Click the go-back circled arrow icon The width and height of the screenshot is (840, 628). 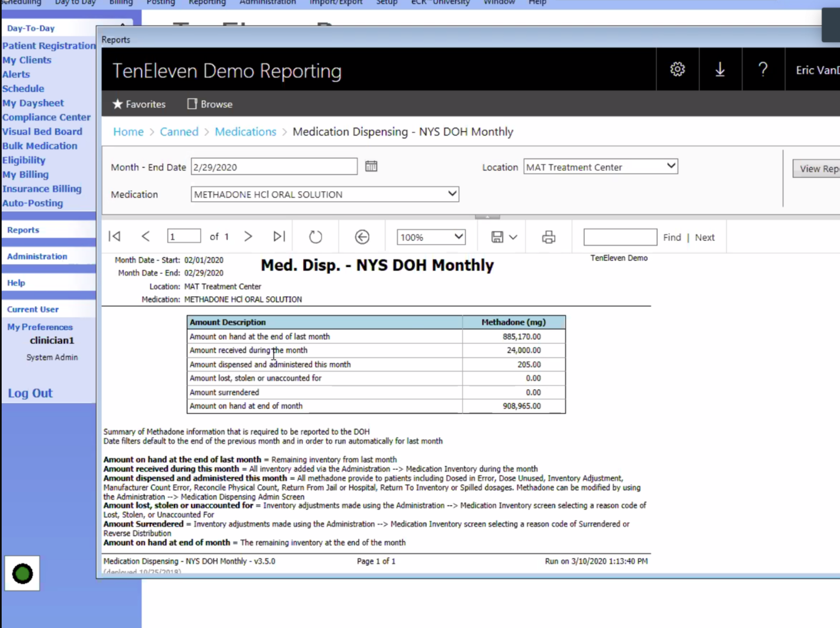click(362, 237)
